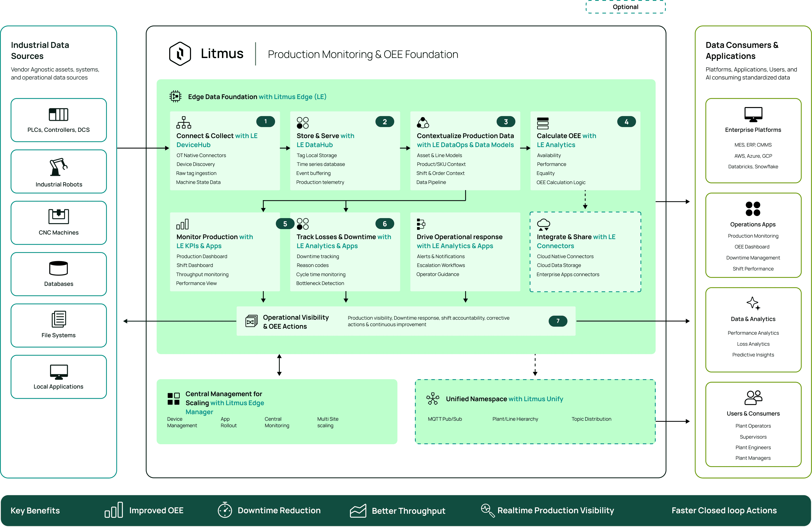Click the OT Native Connectors text

201,155
